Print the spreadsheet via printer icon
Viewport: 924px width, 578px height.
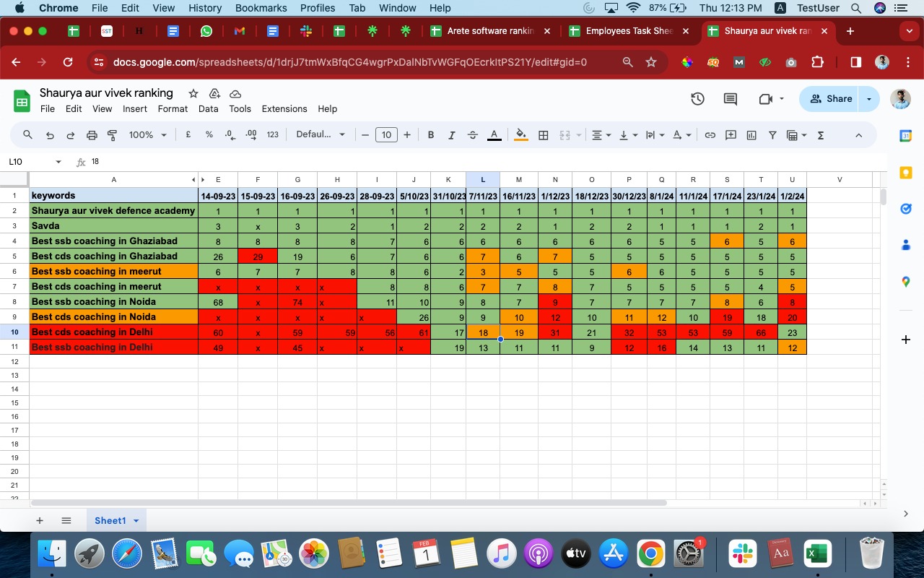point(92,135)
